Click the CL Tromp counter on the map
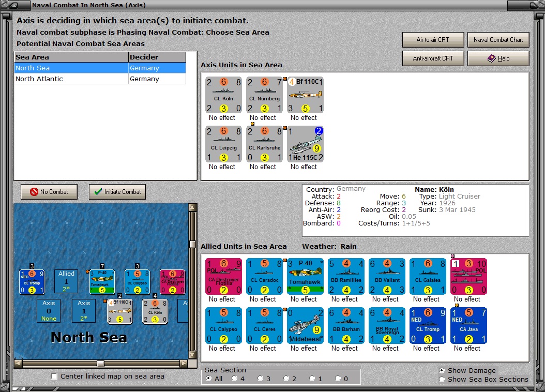This screenshot has height=392, width=545. [32, 282]
